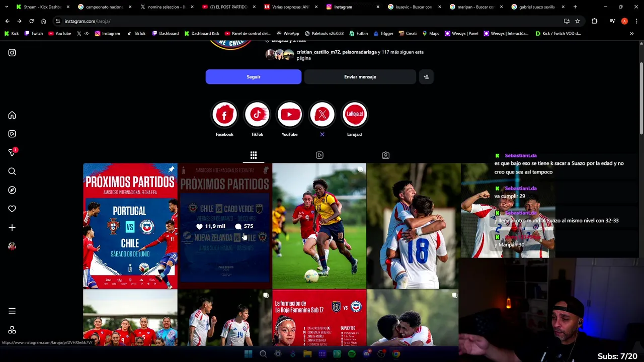Screen dimensions: 644x362
Task: Open the YouTube bookmark in the bookmarks bar
Action: click(60, 33)
